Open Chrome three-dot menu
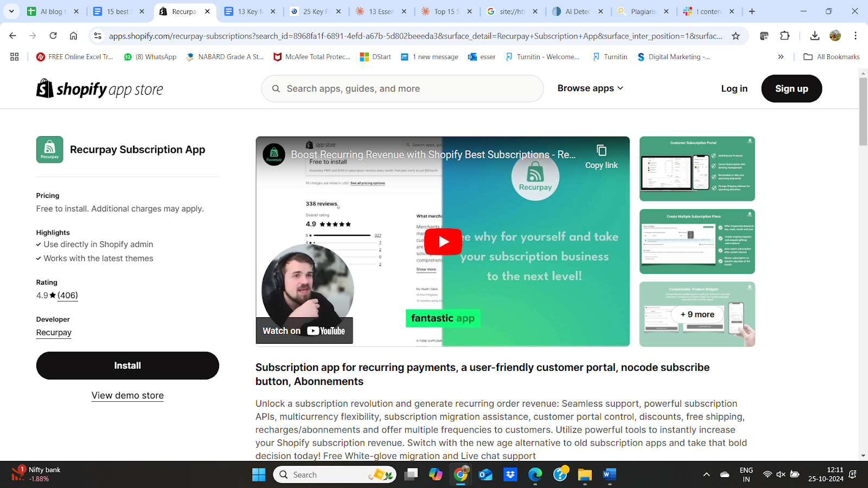The width and height of the screenshot is (868, 488). coord(856,36)
